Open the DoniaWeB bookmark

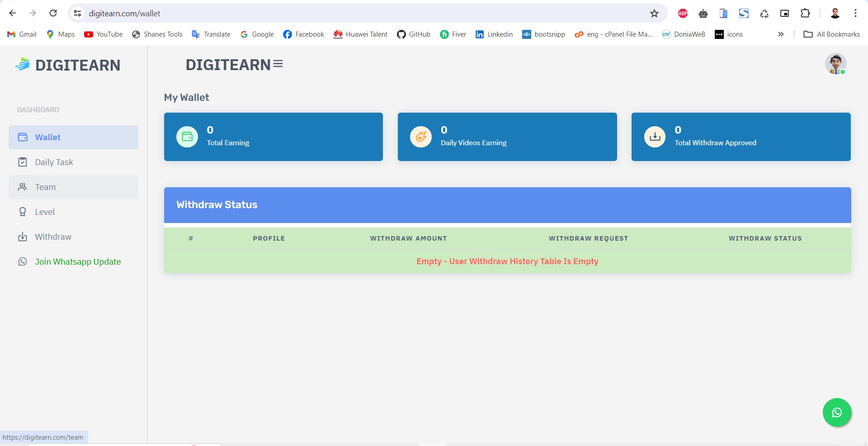[684, 34]
